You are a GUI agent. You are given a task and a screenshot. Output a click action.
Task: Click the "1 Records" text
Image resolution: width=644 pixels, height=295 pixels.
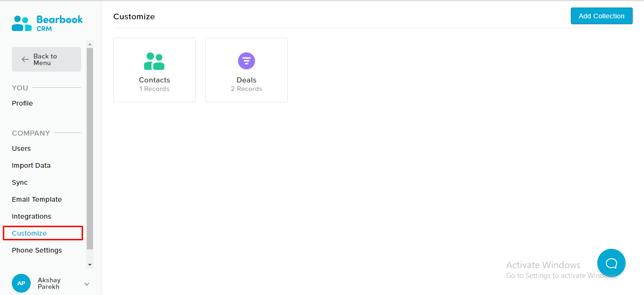coord(154,89)
